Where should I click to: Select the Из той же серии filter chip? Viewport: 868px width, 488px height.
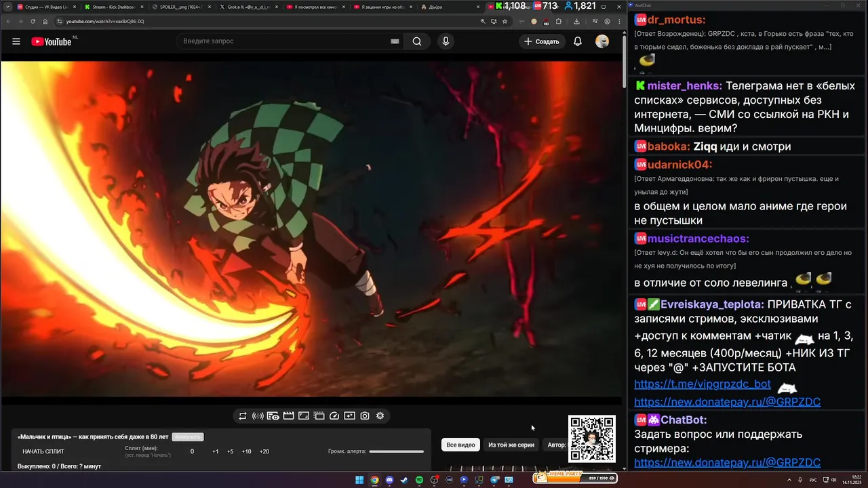point(511,445)
